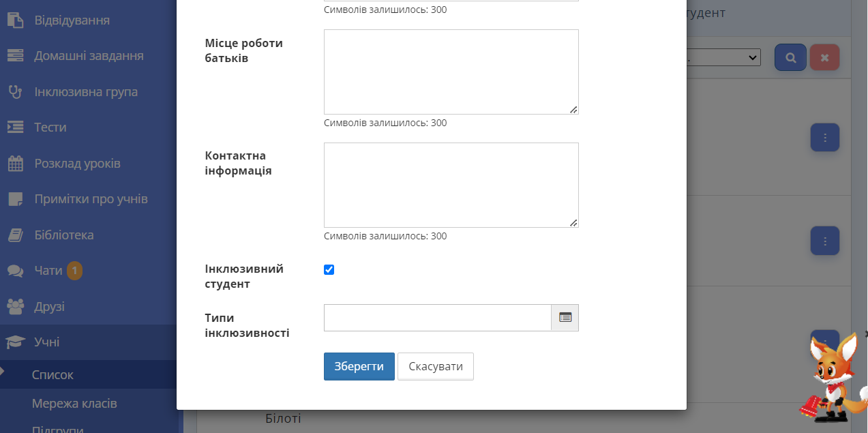
Task: Click the calendar icon for Розклад уроків
Action: [x=15, y=164]
